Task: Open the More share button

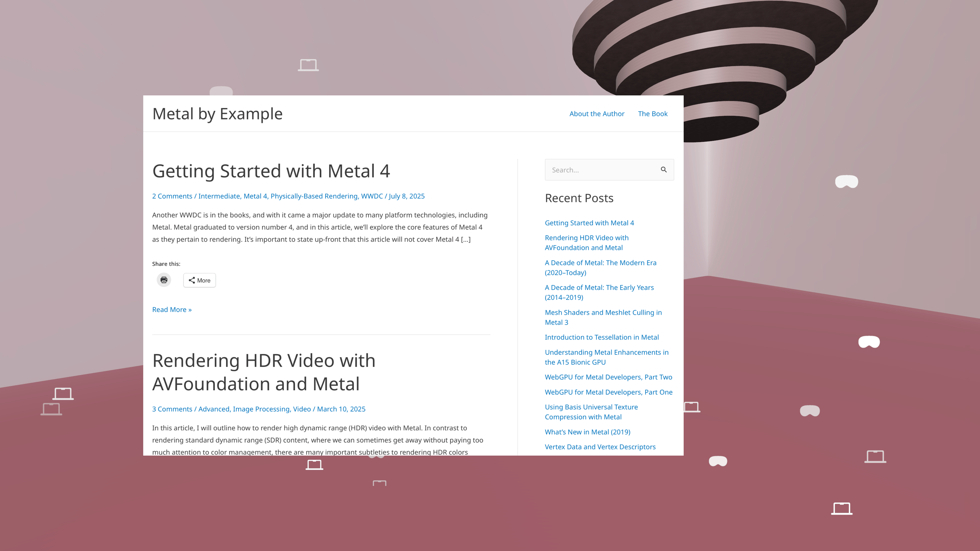Action: [199, 280]
